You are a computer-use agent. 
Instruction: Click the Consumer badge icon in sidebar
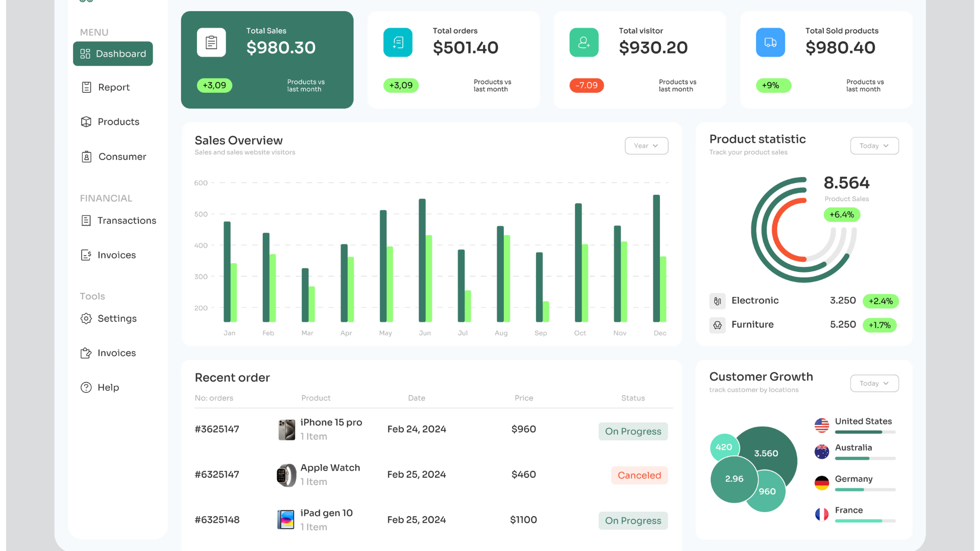click(87, 157)
